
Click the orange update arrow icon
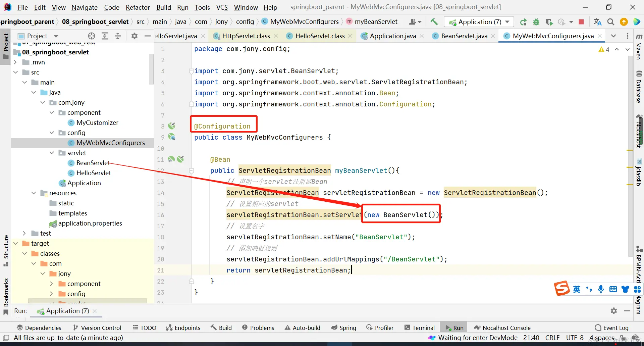coord(624,22)
